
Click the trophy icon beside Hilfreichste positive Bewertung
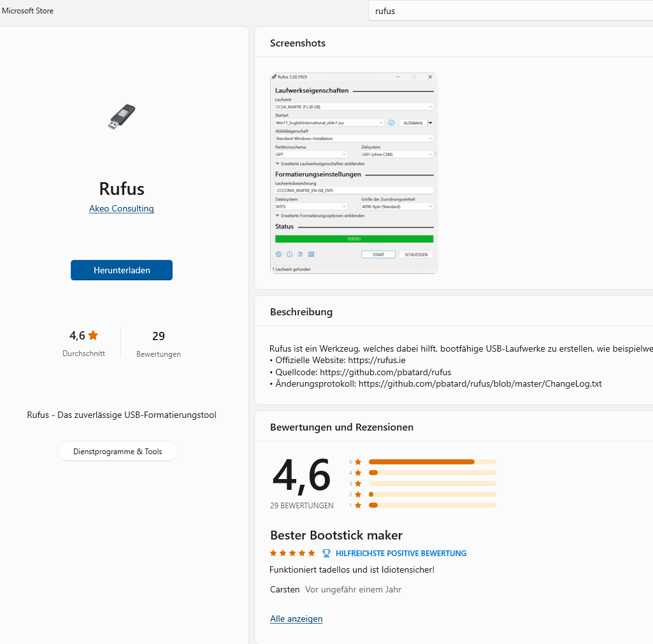tap(326, 554)
